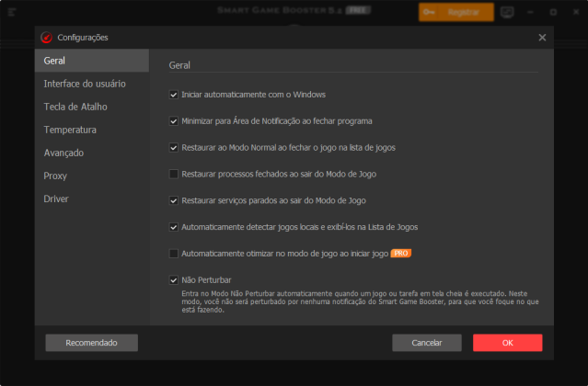Click the Registrar button in main window

[x=456, y=12]
